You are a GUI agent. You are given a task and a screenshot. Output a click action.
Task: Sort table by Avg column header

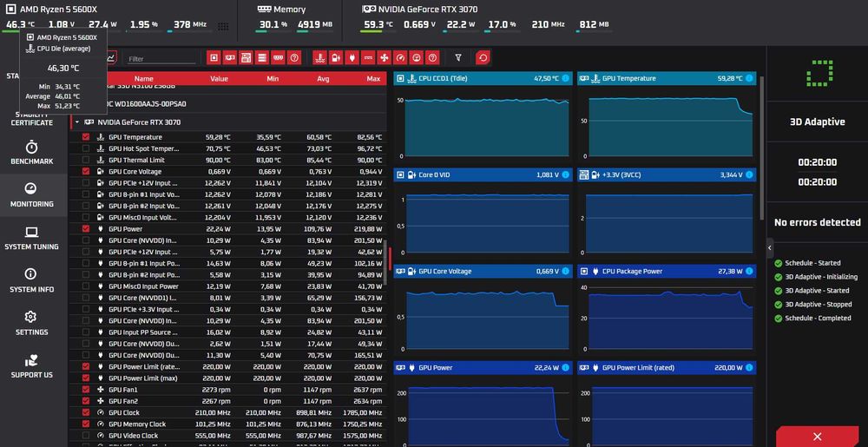pos(323,79)
